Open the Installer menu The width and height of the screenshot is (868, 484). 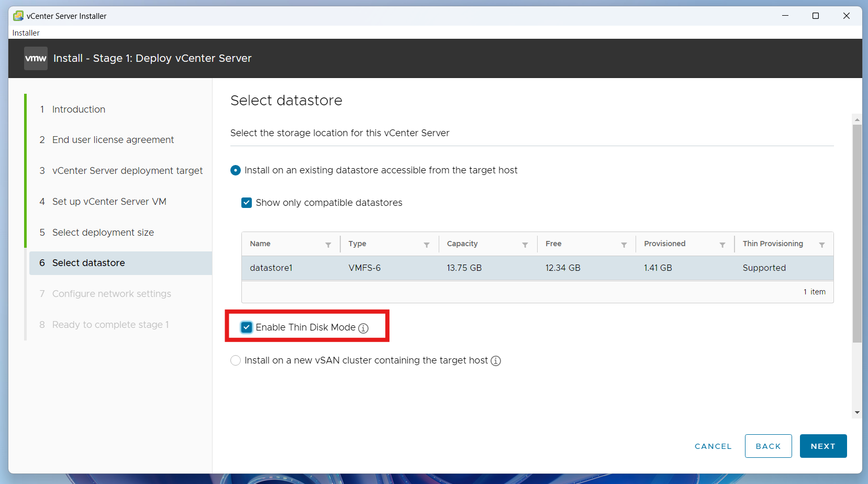(26, 33)
